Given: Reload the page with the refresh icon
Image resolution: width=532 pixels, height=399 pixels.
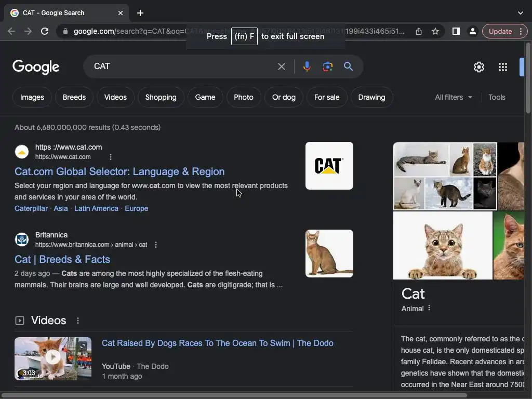Looking at the screenshot, I should (45, 32).
